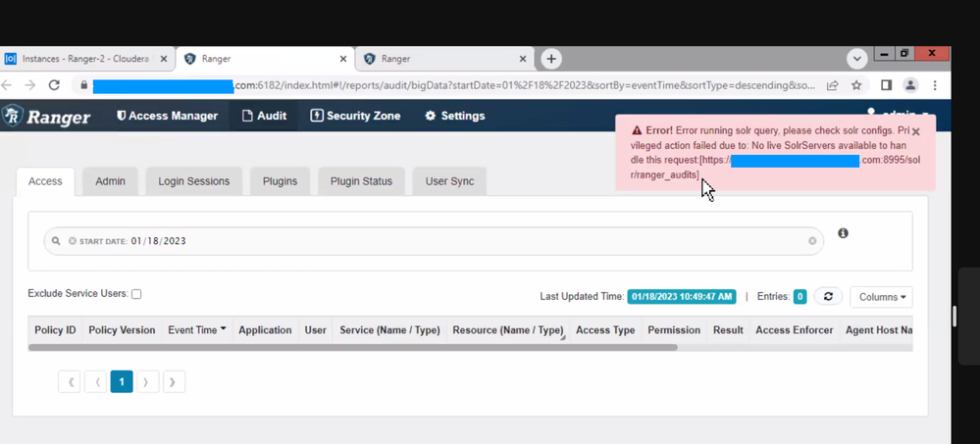The width and height of the screenshot is (980, 444).
Task: Switch to the User Sync tab
Action: tap(449, 181)
